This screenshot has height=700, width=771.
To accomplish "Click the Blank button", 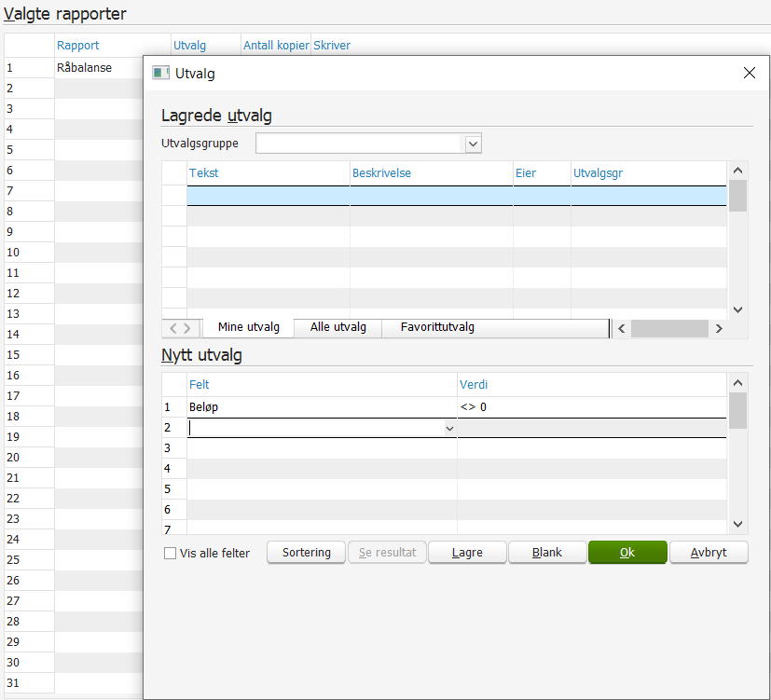I will (x=547, y=553).
